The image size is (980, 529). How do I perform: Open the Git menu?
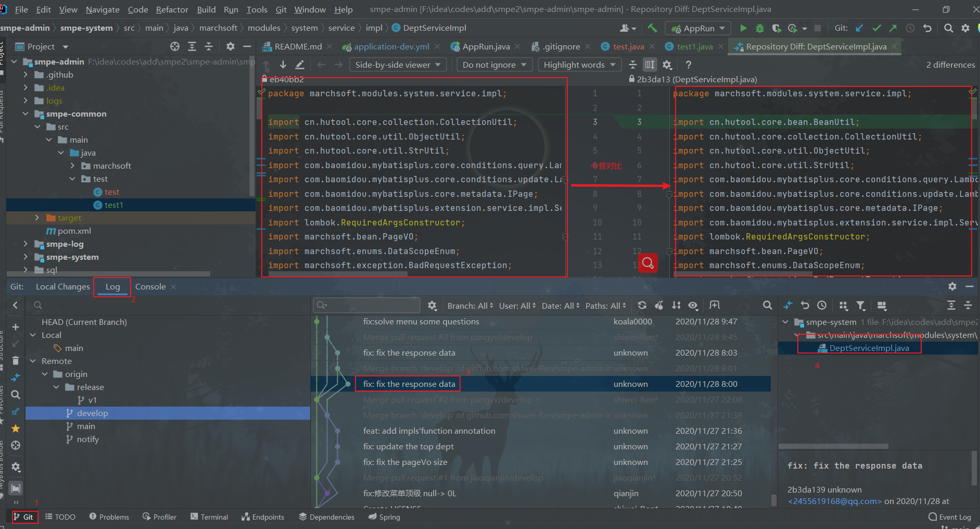(x=281, y=9)
